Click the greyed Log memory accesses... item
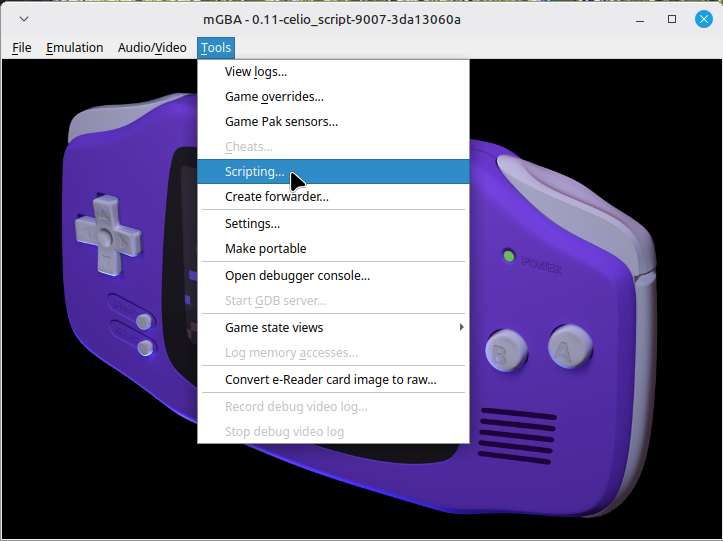The image size is (723, 541). [333, 353]
